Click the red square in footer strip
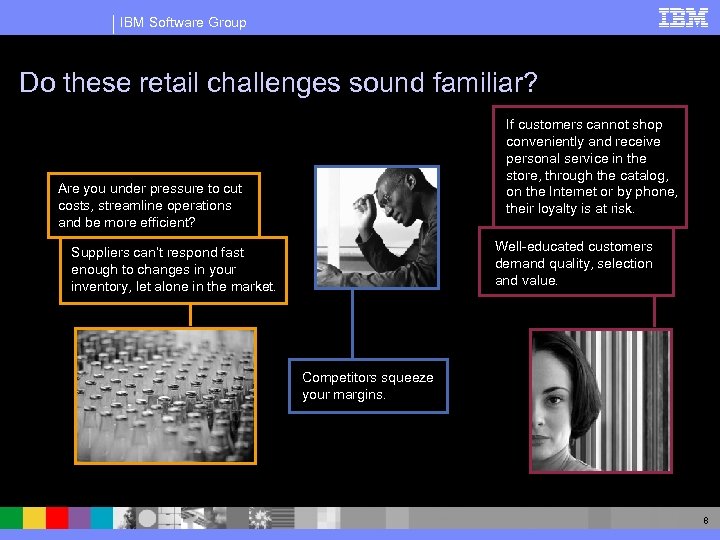The width and height of the screenshot is (720, 540). click(57, 518)
